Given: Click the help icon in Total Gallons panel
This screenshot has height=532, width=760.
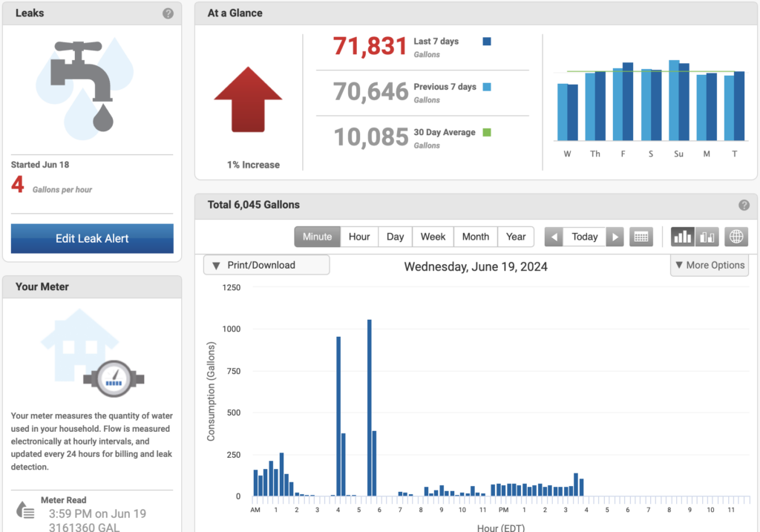Looking at the screenshot, I should (744, 206).
